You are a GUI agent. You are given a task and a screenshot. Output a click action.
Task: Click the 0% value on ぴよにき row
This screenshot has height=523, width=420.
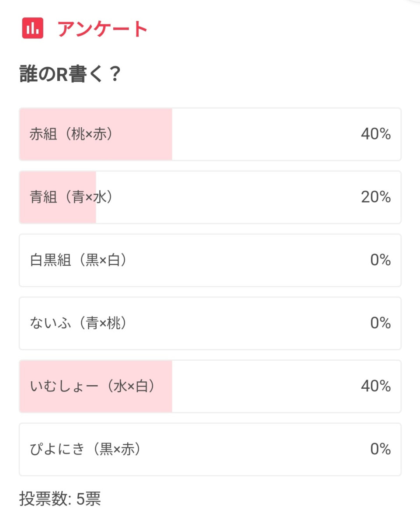(x=380, y=449)
